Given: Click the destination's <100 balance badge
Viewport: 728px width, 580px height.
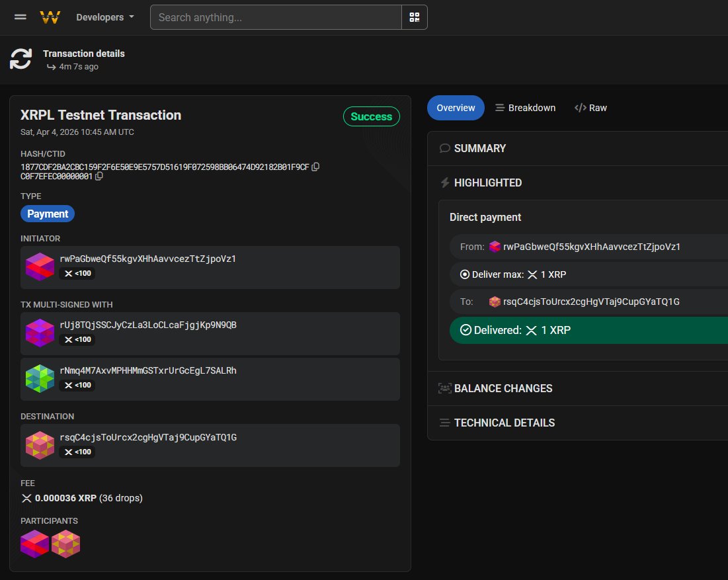Looking at the screenshot, I should [77, 452].
